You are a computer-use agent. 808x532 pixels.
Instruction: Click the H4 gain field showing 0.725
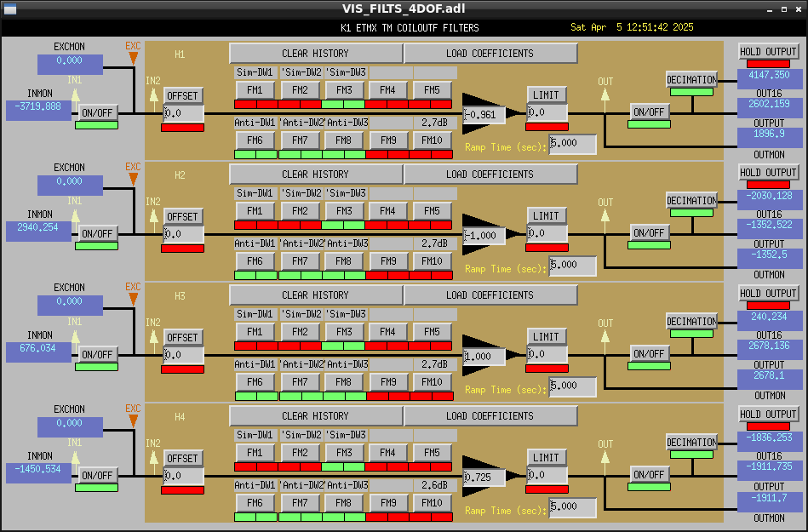484,478
